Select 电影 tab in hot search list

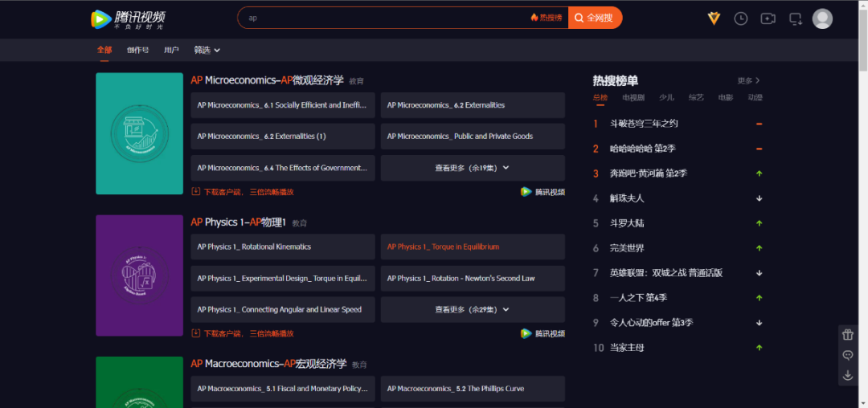726,98
